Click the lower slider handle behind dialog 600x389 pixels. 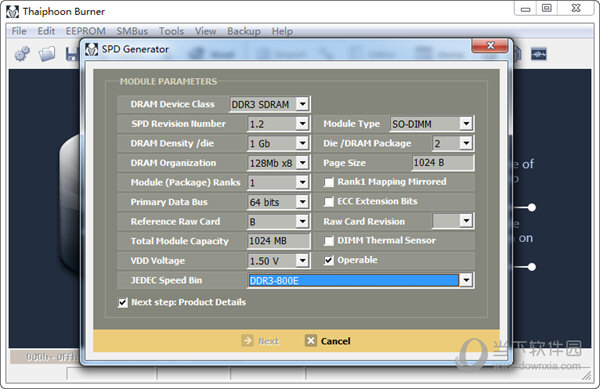pyautogui.click(x=532, y=267)
